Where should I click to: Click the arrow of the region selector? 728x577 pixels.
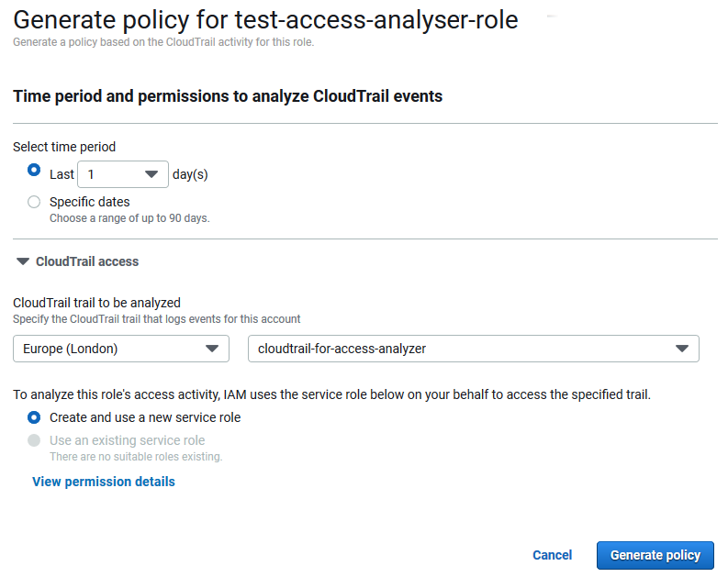[212, 349]
